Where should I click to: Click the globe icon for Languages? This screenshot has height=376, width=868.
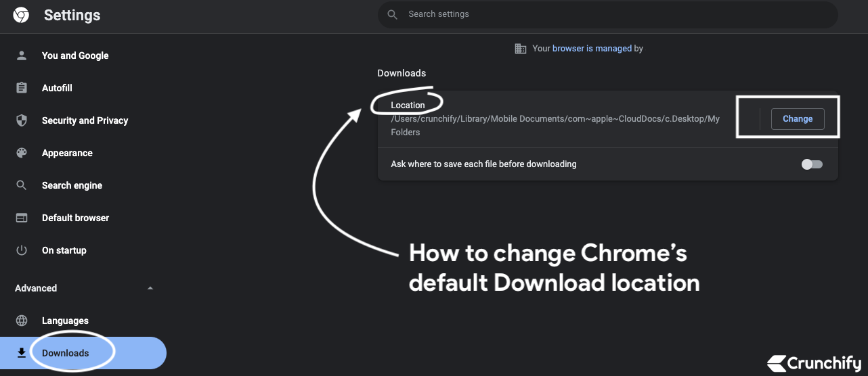point(22,321)
